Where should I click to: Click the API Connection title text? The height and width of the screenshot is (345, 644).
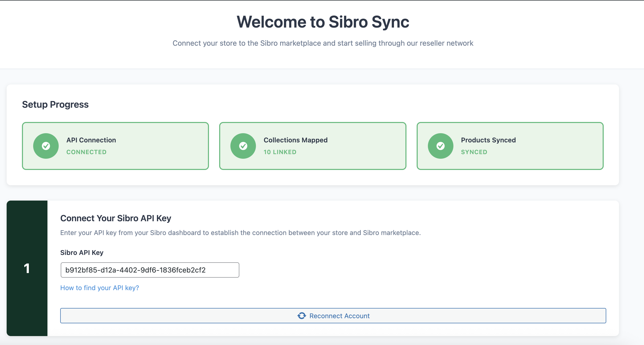tap(91, 140)
